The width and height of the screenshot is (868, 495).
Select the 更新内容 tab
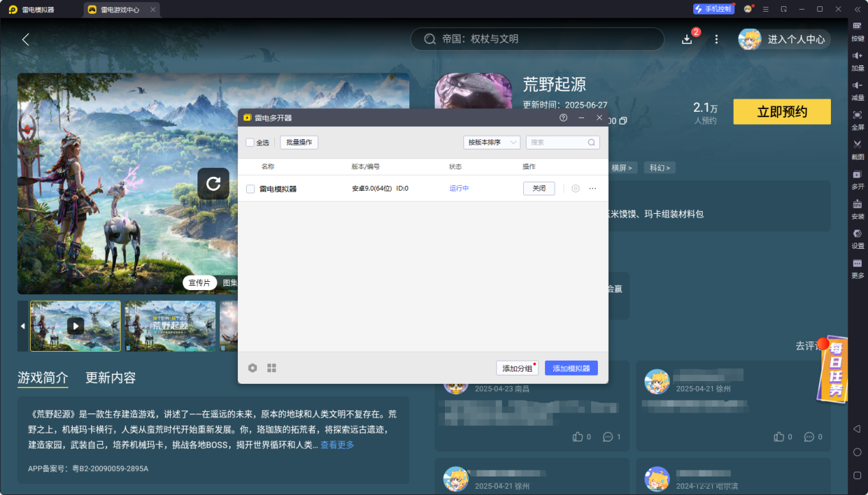tap(110, 378)
